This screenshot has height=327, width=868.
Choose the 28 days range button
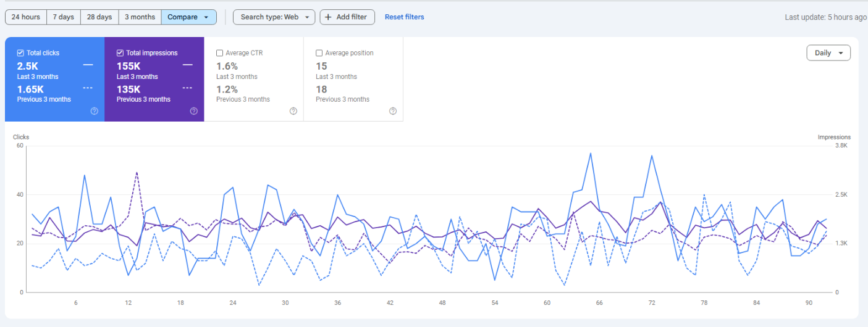99,17
